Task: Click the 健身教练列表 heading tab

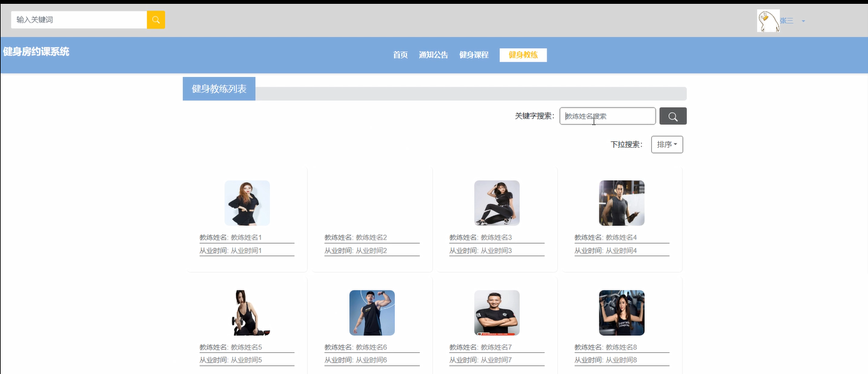Action: (219, 89)
